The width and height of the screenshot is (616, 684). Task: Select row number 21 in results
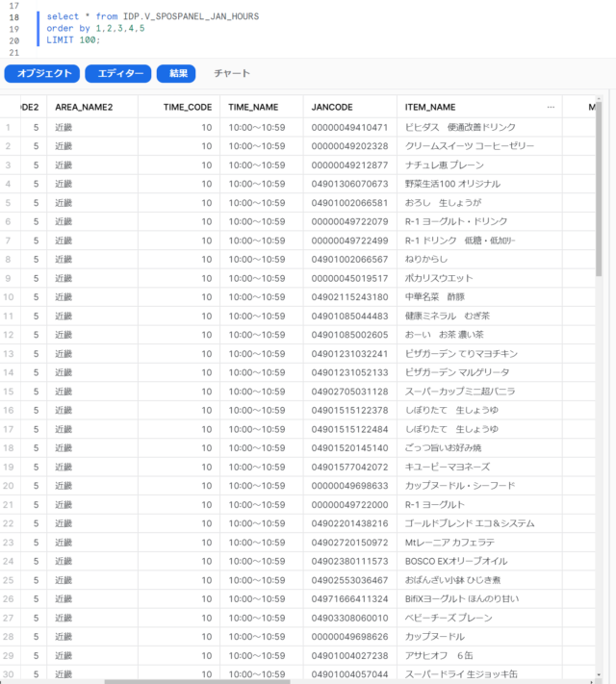(9, 505)
